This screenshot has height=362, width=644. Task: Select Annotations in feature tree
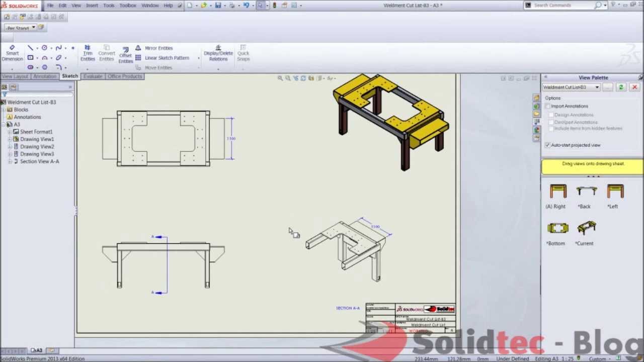(x=27, y=117)
